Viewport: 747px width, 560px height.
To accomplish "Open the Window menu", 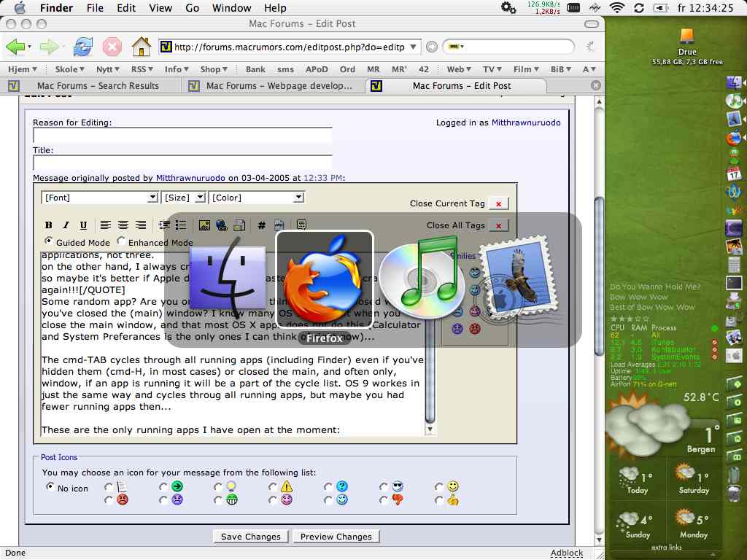I will (231, 8).
